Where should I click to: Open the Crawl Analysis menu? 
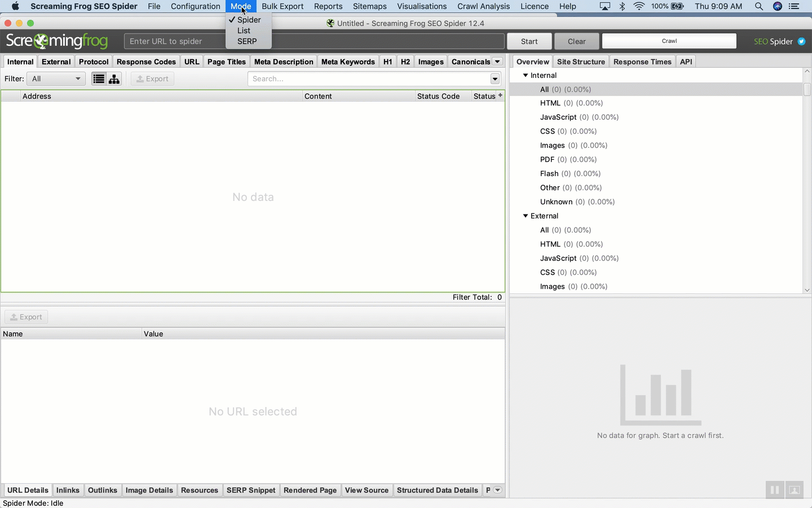[x=484, y=6]
